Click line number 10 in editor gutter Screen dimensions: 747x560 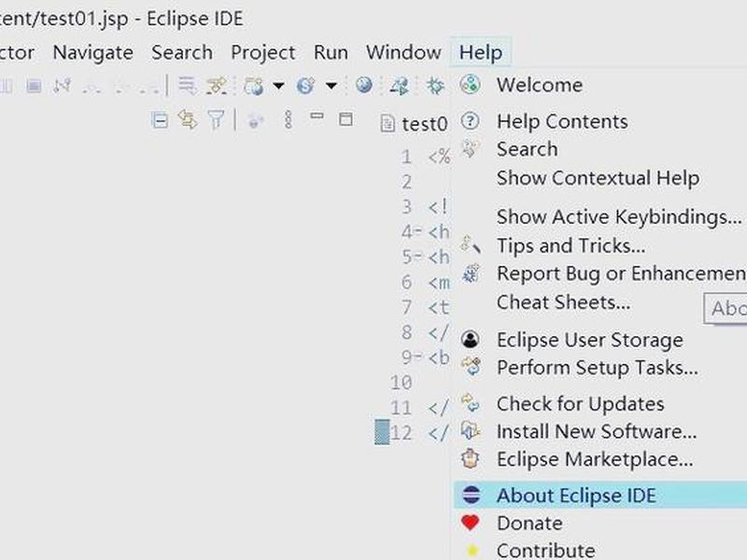[401, 383]
